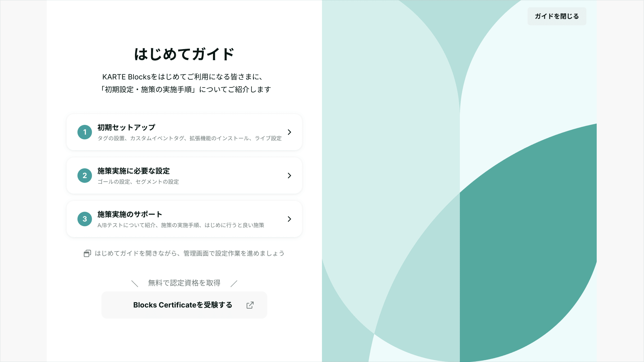Screen dimensions: 644x362
Task: Open the 初期セットアップ step title
Action: pos(126,127)
